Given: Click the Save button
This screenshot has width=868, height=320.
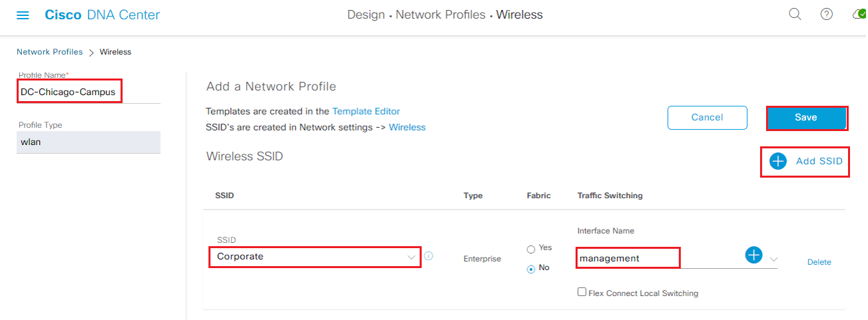Looking at the screenshot, I should 805,118.
